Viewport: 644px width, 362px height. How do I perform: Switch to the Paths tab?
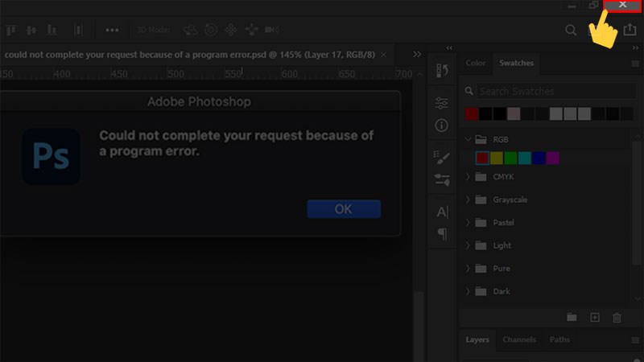tap(559, 339)
